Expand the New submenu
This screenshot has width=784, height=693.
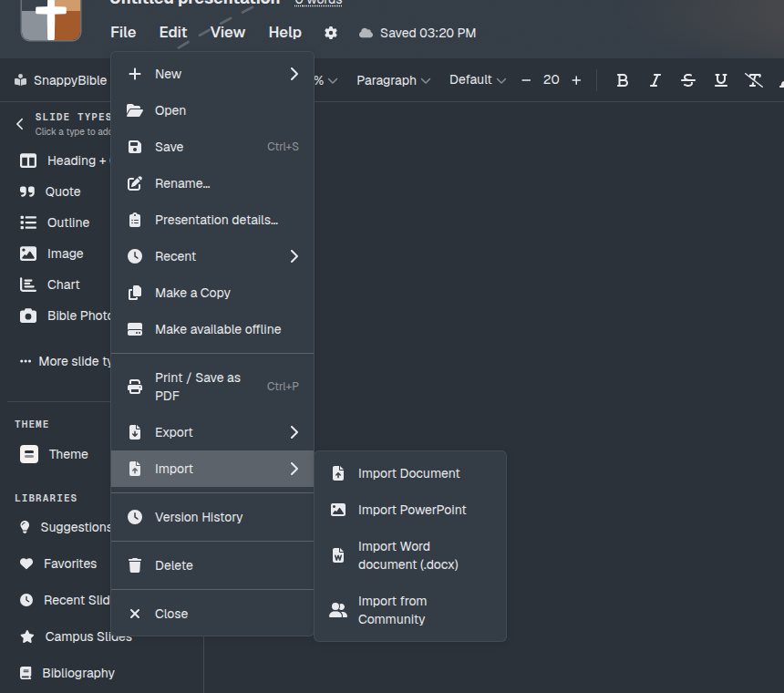[212, 74]
